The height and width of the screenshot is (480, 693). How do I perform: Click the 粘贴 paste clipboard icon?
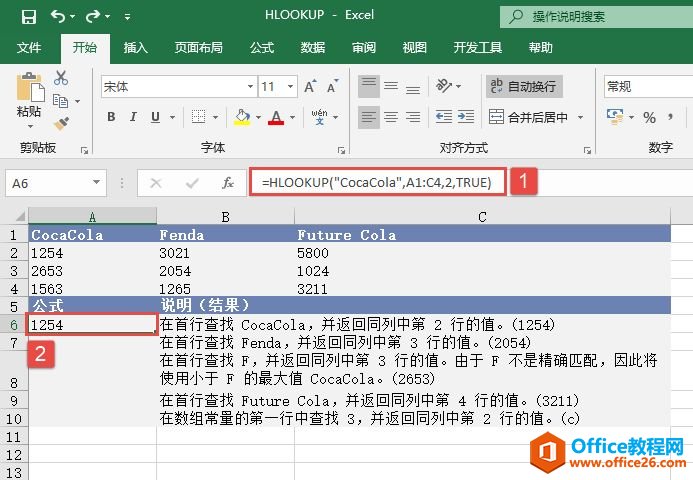coord(30,87)
